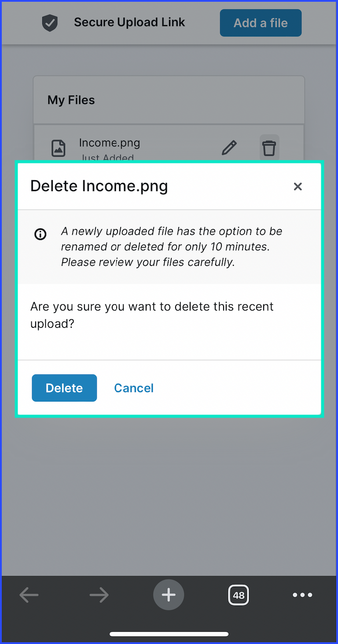Click the pencil rename icon for Income.png
The width and height of the screenshot is (338, 644).
click(229, 148)
